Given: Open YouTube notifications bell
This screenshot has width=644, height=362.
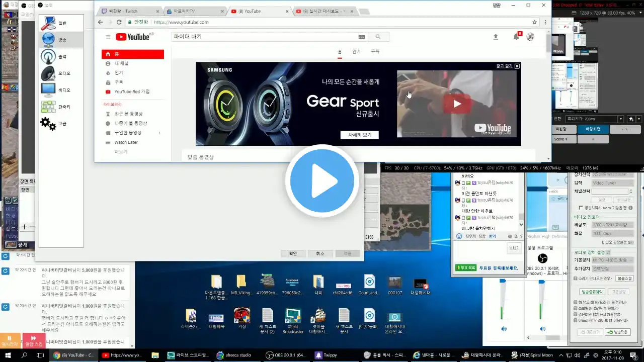Looking at the screenshot, I should point(516,37).
